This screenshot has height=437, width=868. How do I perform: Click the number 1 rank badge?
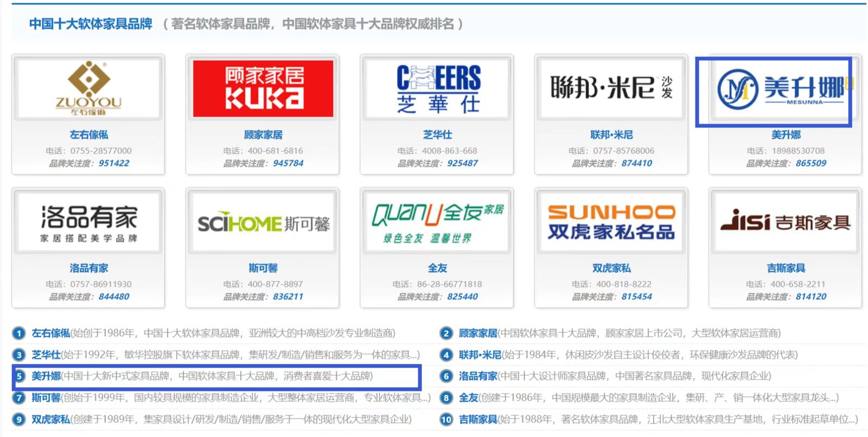19,333
